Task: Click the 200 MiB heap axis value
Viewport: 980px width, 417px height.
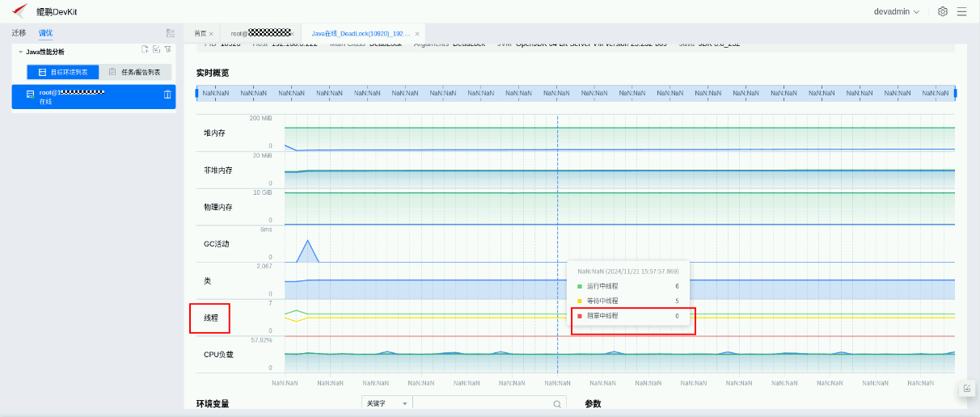Action: pyautogui.click(x=260, y=118)
